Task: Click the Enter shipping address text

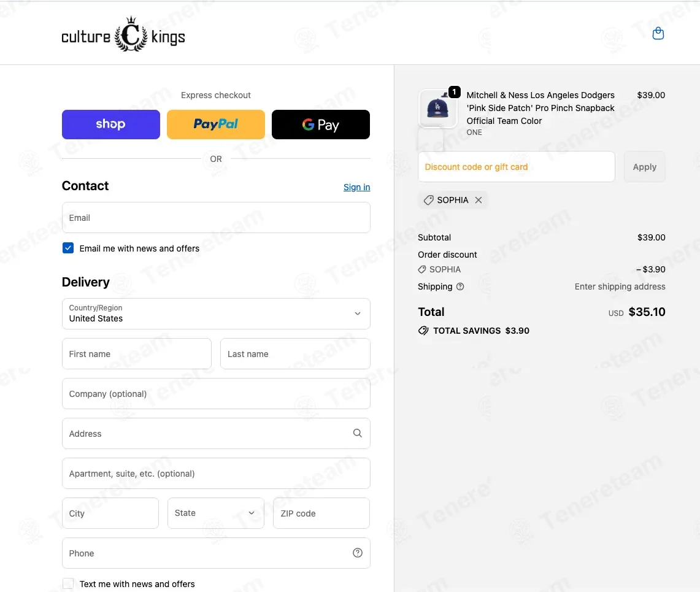Action: [620, 286]
